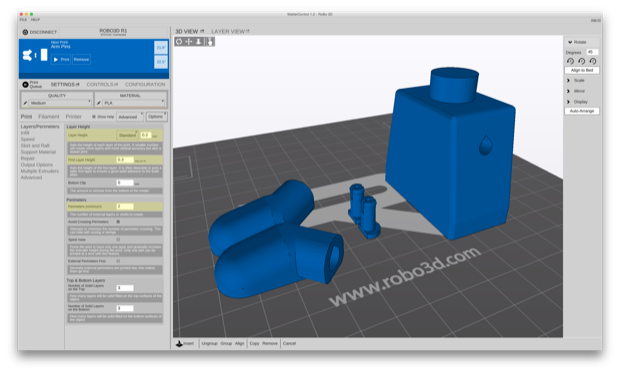The width and height of the screenshot is (620, 374).
Task: Click the Degrees rotation input field
Action: pos(592,52)
